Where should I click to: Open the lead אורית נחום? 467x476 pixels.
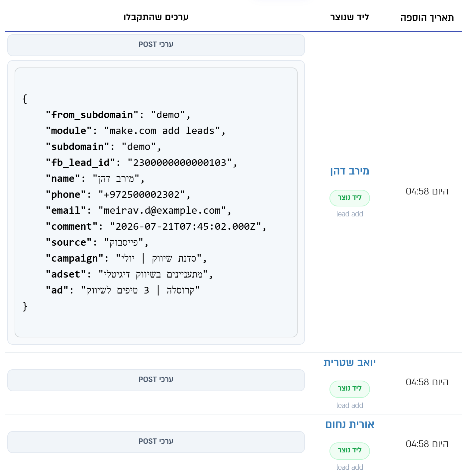click(x=350, y=424)
